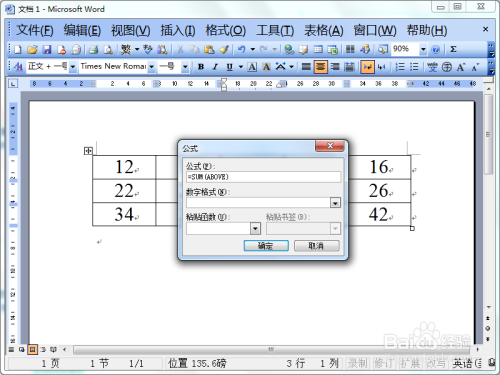The image size is (500, 375).
Task: Confirm the formula with 确定
Action: (266, 246)
